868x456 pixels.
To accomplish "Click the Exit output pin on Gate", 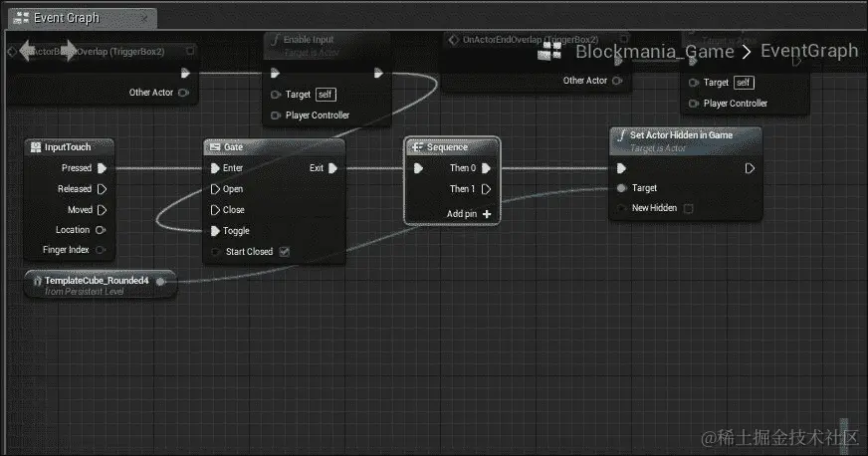I will [x=332, y=167].
